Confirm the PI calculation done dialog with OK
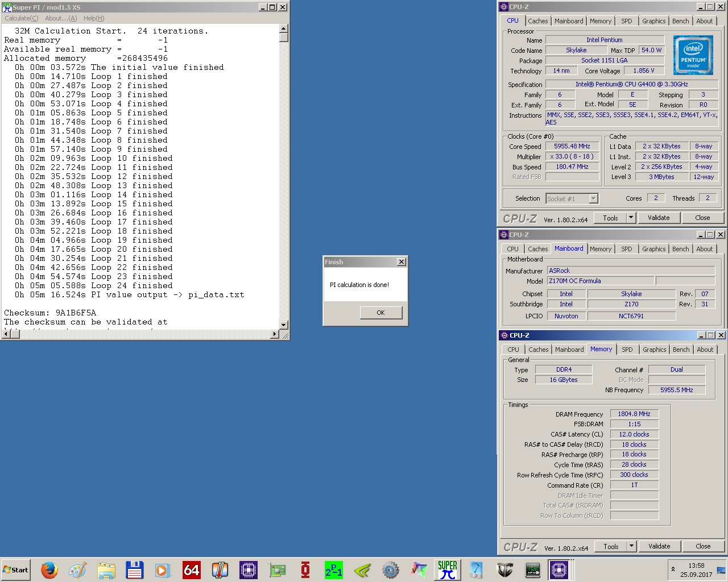Screen dimensions: 728x582 coord(381,313)
